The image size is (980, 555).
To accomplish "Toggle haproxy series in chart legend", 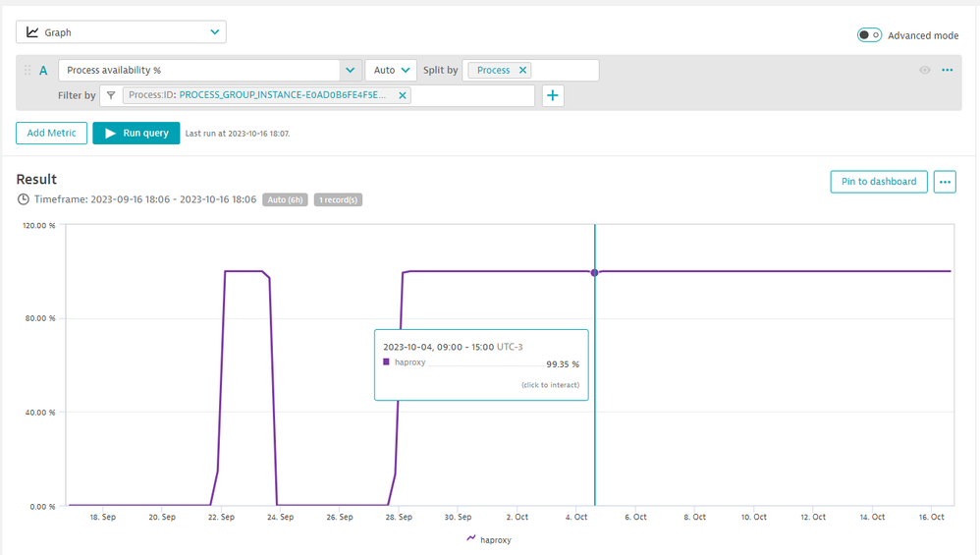I will (x=489, y=539).
